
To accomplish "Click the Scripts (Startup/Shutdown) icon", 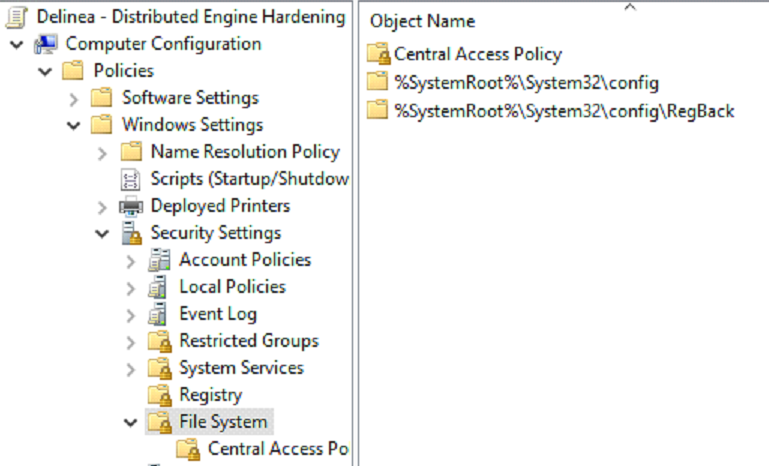I will point(131,179).
